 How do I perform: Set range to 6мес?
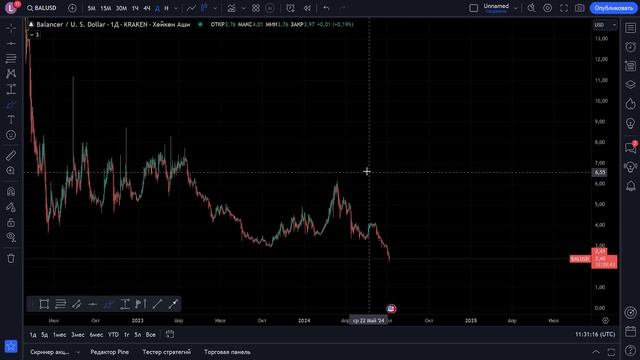point(96,335)
